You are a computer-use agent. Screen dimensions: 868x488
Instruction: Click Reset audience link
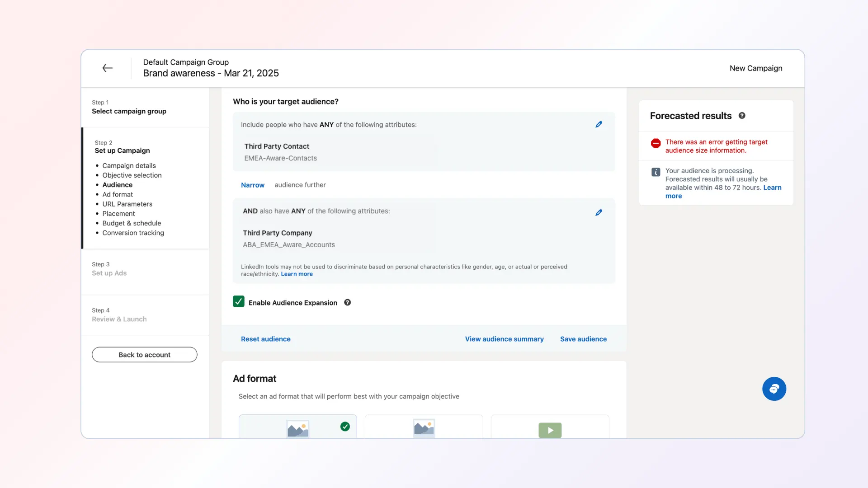(x=265, y=339)
